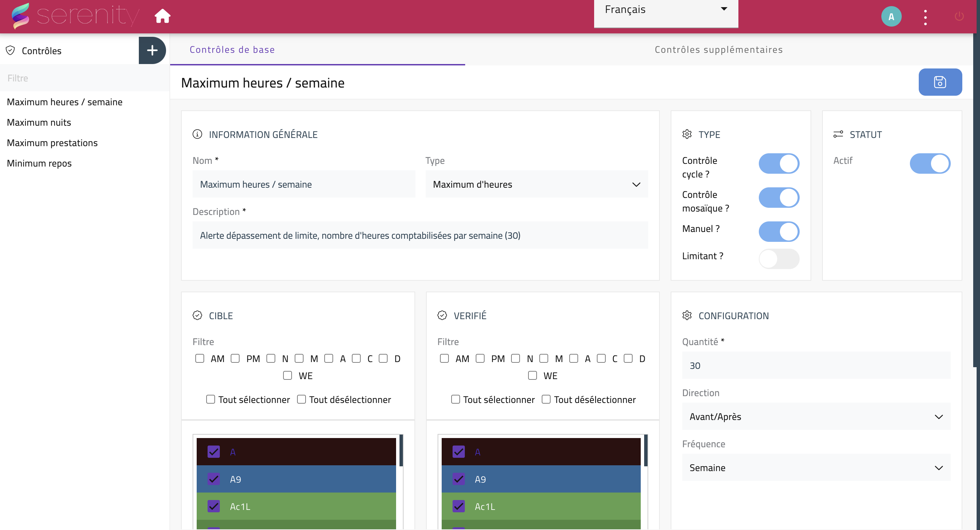This screenshot has width=980, height=530.
Task: Switch to Contrôles supplémentaires tab
Action: pos(718,49)
